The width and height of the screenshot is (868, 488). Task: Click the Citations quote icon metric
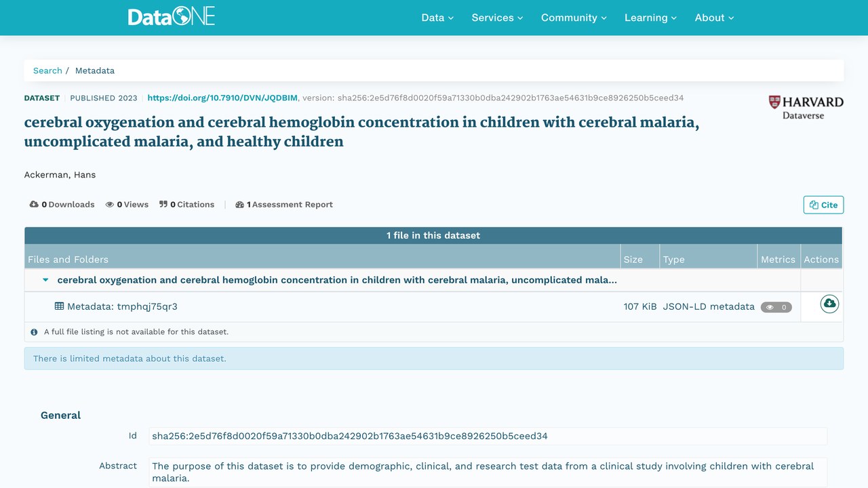[163, 204]
